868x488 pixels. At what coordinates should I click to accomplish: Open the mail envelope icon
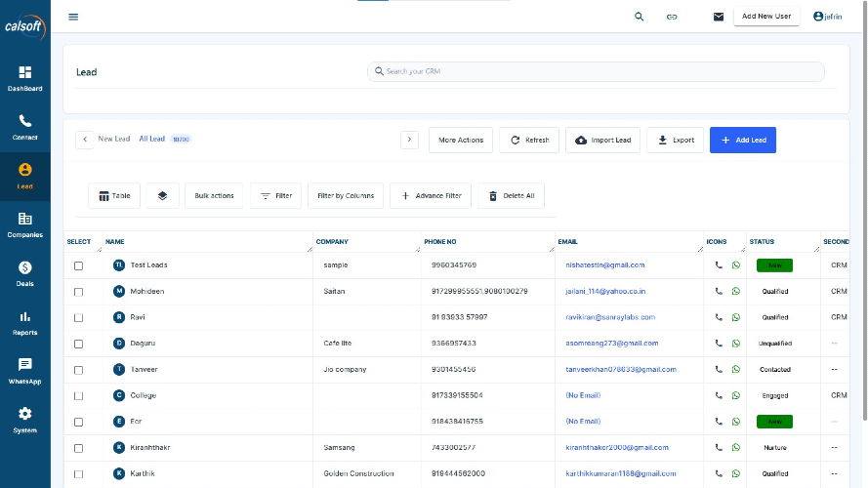pos(719,17)
